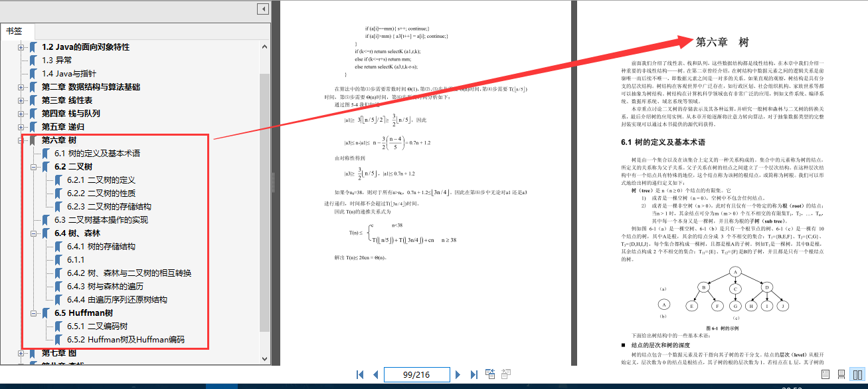Collapse the bookmark side panel
This screenshot has width=868, height=389.
coord(263,9)
